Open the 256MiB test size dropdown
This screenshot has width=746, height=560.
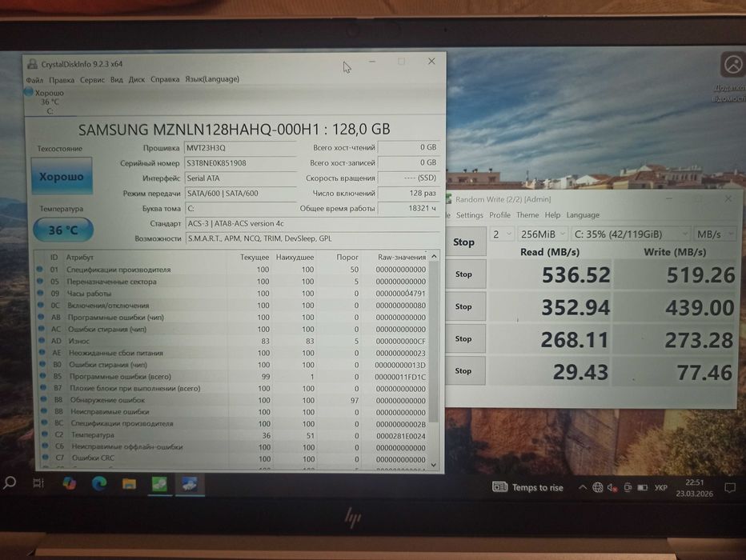click(x=543, y=234)
